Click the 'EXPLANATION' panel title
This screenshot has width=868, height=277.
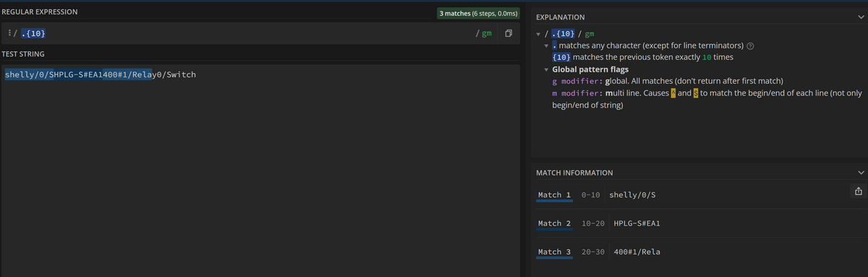(561, 17)
